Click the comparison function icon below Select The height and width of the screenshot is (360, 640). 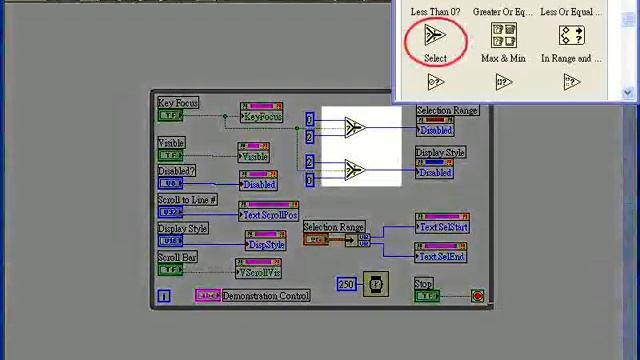pos(435,82)
